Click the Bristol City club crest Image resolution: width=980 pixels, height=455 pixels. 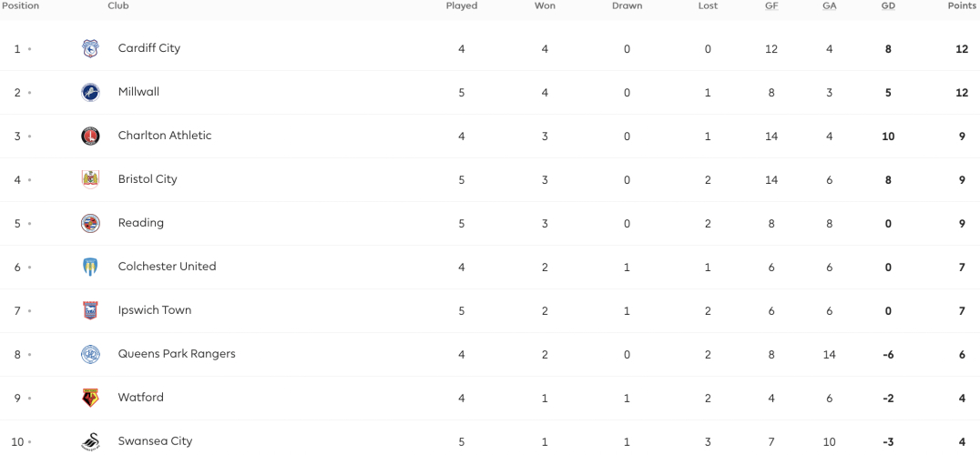pyautogui.click(x=91, y=180)
